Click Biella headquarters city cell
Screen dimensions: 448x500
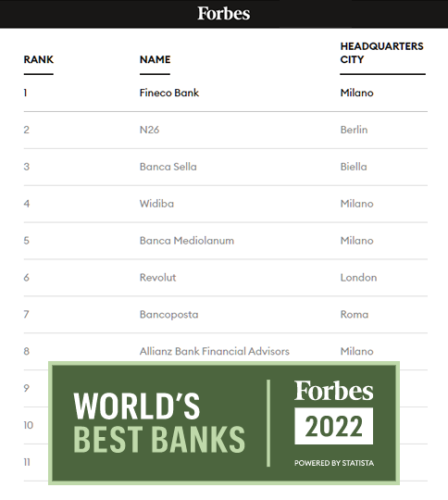(x=354, y=167)
